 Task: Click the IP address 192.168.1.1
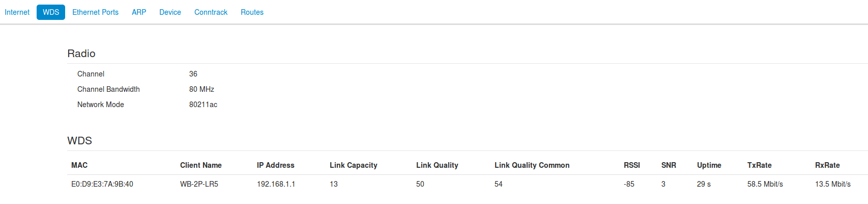[276, 184]
